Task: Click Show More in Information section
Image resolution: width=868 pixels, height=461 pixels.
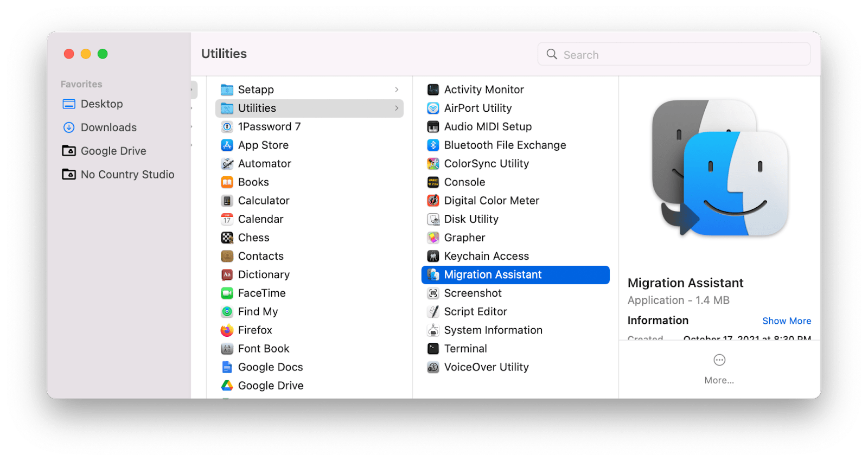Action: (x=787, y=321)
